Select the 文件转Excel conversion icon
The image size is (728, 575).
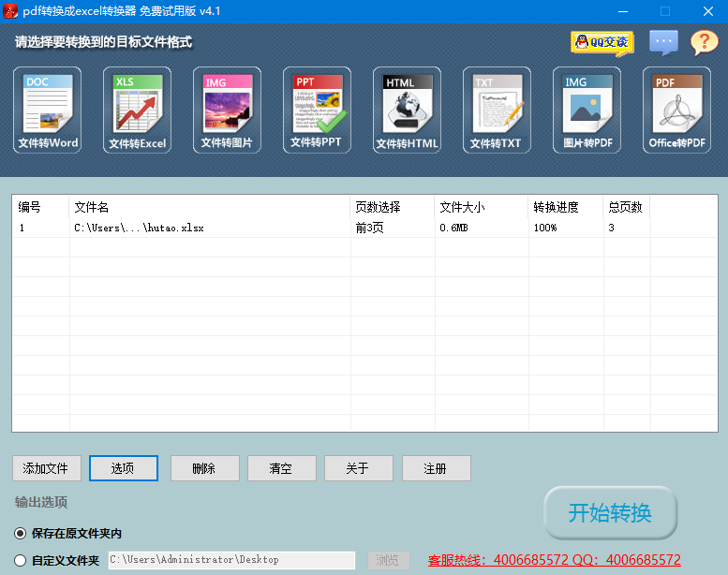137,110
